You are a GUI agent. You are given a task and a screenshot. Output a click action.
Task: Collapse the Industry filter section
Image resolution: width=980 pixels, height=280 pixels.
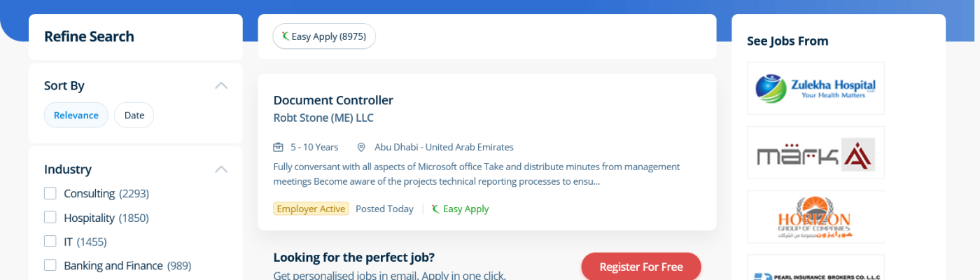click(221, 169)
